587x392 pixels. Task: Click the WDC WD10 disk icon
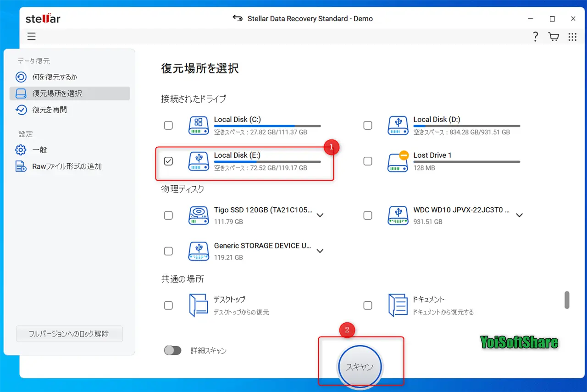[398, 215]
